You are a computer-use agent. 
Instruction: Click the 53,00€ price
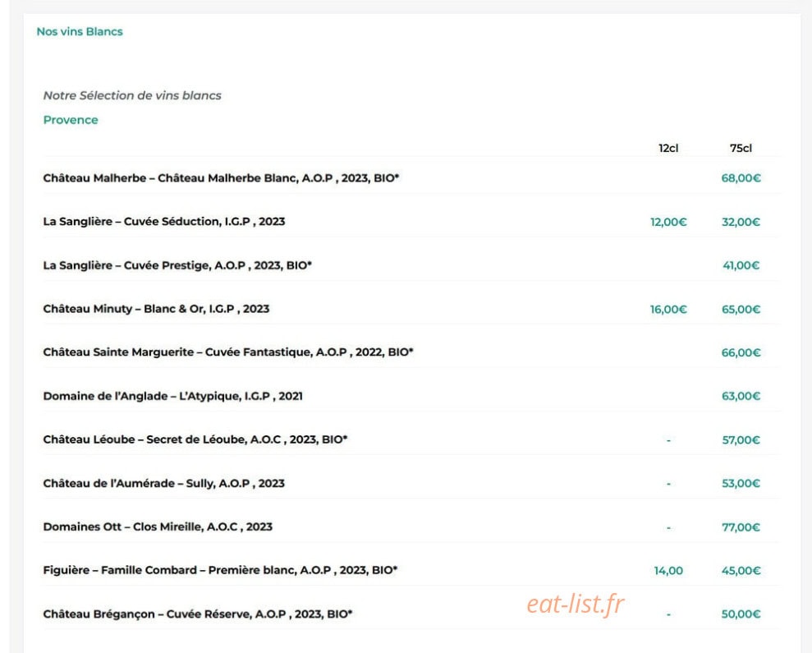point(741,484)
